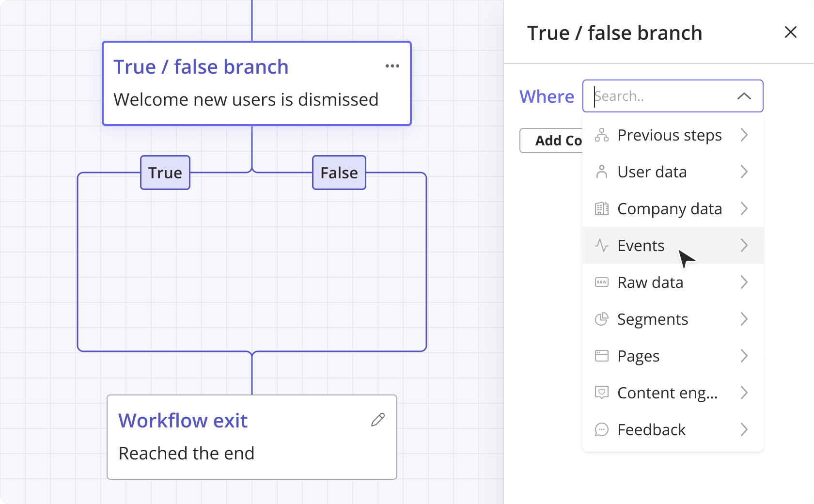This screenshot has width=814, height=504.
Task: Click the three-dot menu on True / false branch card
Action: 392,66
